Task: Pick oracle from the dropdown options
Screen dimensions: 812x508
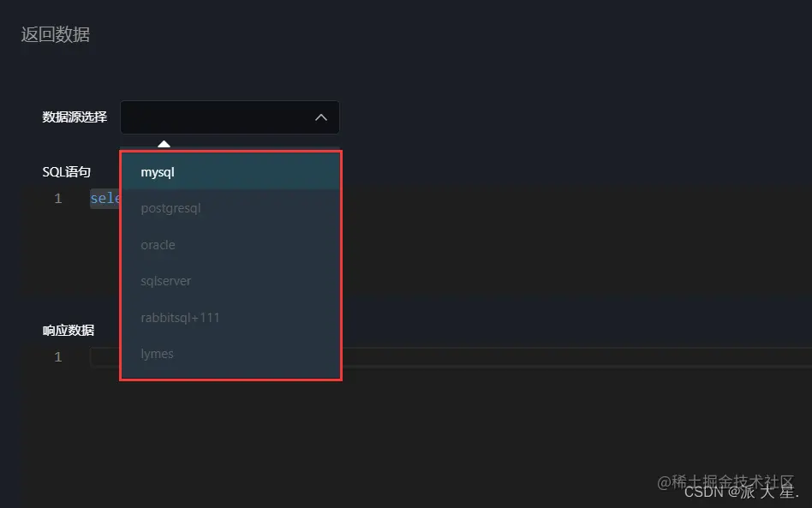Action: [230, 244]
